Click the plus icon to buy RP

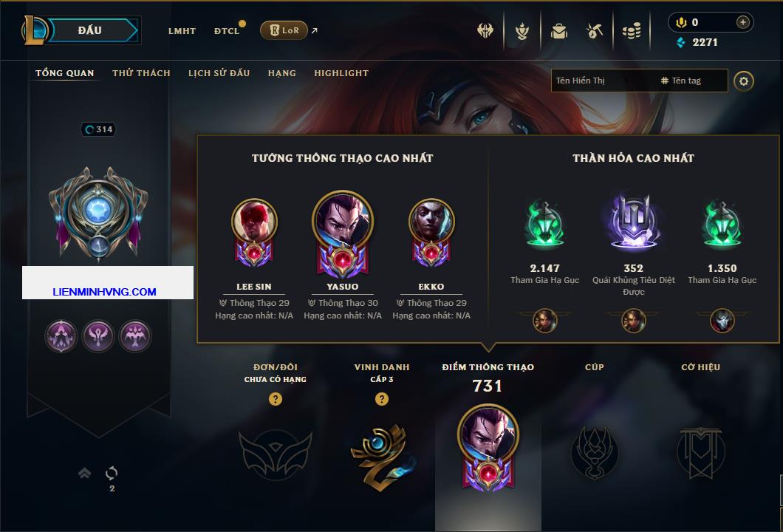pyautogui.click(x=743, y=22)
